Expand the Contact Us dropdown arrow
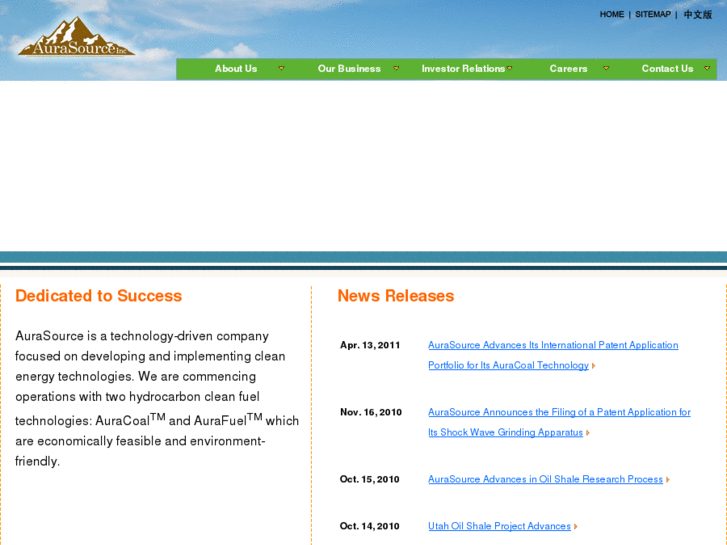Screen dimensions: 727x545 pos(707,68)
